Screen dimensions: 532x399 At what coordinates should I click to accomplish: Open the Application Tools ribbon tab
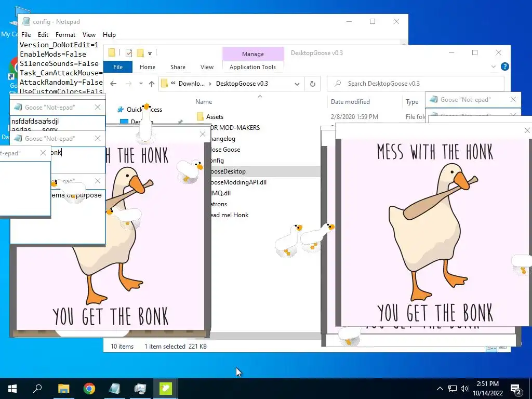point(253,67)
